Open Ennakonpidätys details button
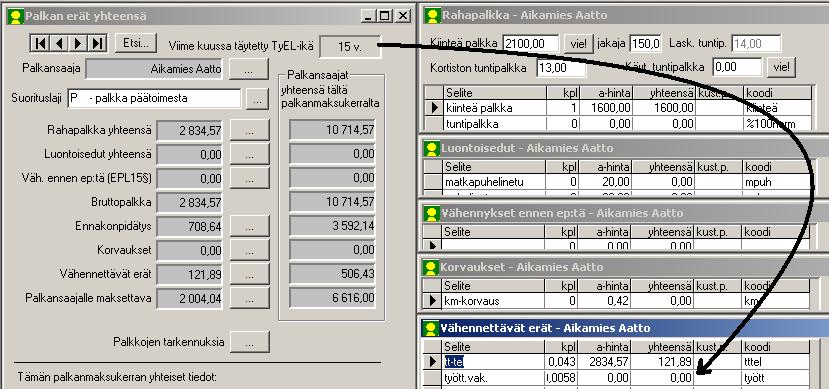829x389 pixels. click(250, 227)
